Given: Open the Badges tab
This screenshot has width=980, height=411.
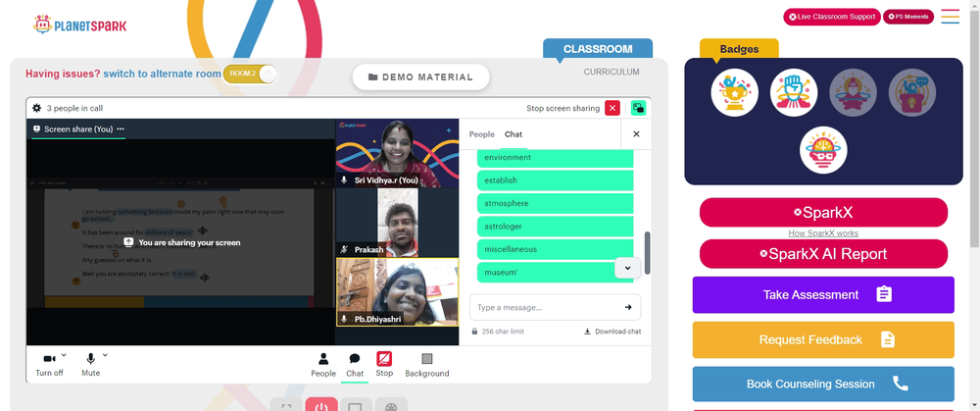Looking at the screenshot, I should [x=739, y=49].
